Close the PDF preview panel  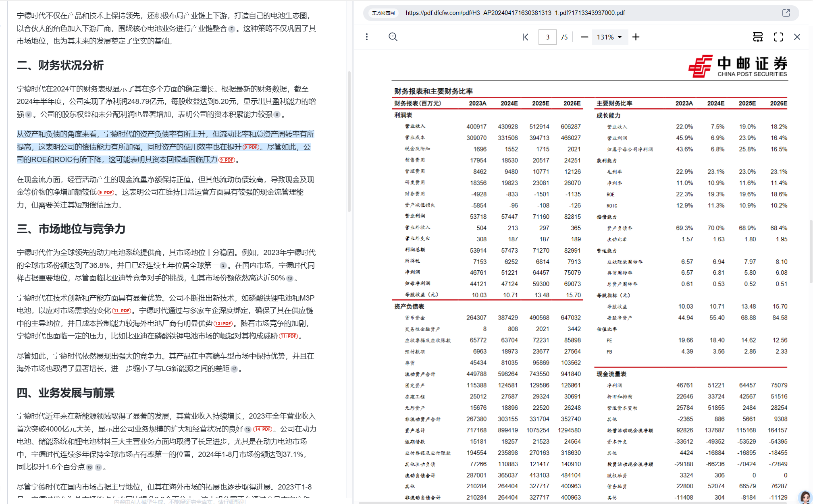(x=797, y=37)
